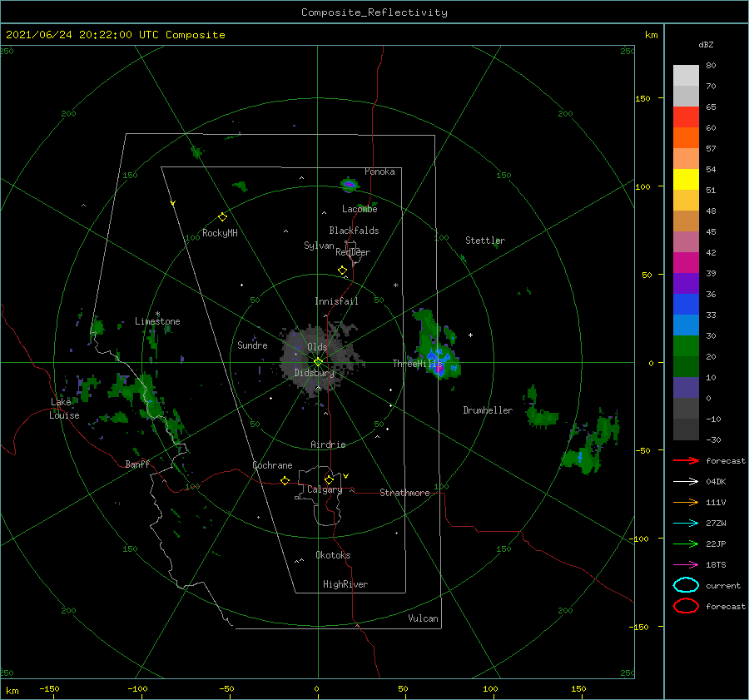
Task: Click the asterisk marker above Limestone
Action: click(x=157, y=314)
